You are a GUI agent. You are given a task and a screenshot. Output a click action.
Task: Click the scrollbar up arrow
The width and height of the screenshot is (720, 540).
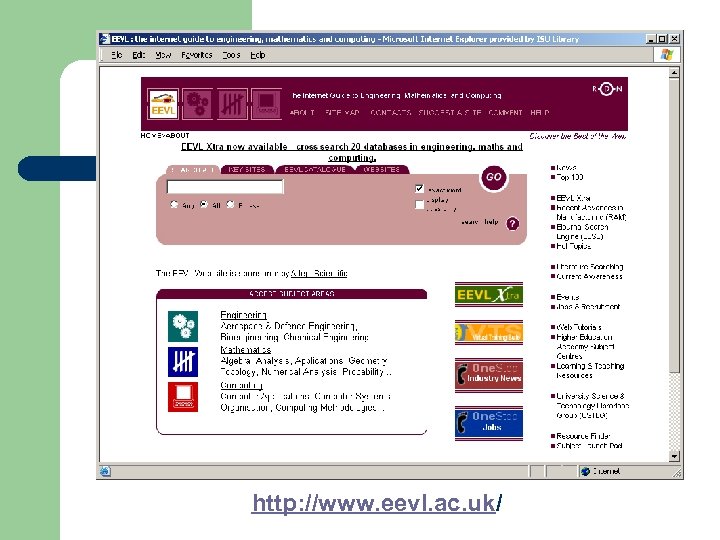point(674,73)
